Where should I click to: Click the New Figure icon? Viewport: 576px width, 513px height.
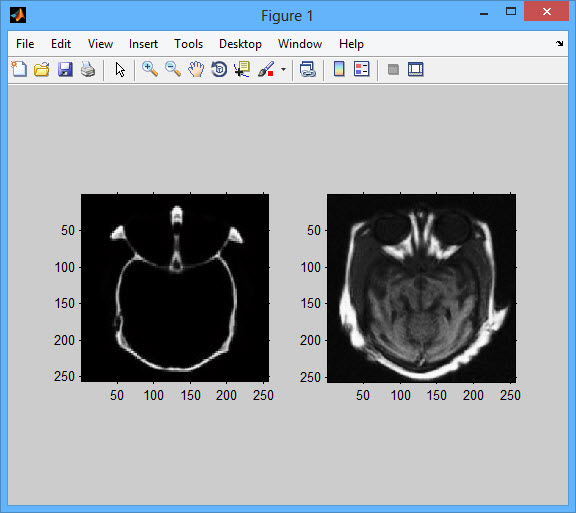click(19, 69)
